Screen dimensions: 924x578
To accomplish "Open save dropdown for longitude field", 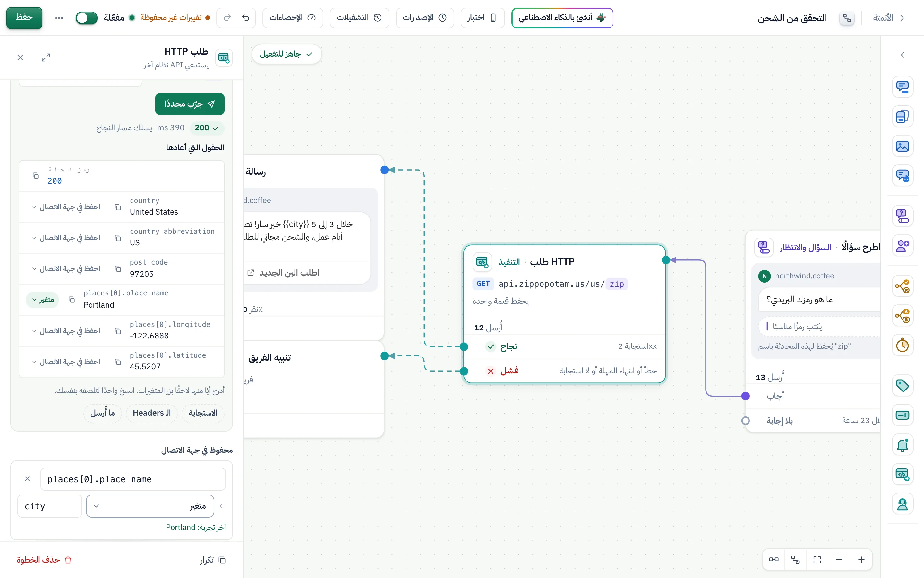I will pos(66,331).
